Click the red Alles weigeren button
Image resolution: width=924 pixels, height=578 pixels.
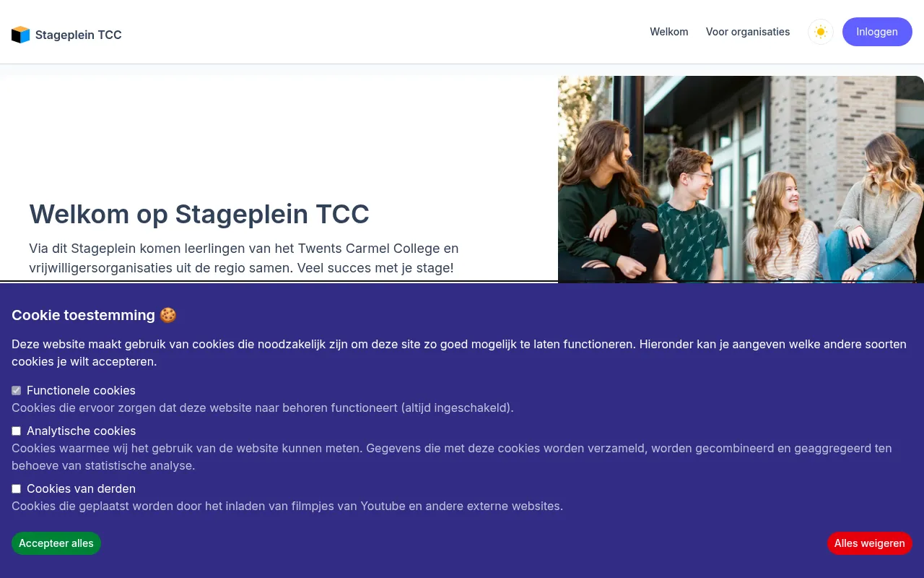pyautogui.click(x=870, y=543)
